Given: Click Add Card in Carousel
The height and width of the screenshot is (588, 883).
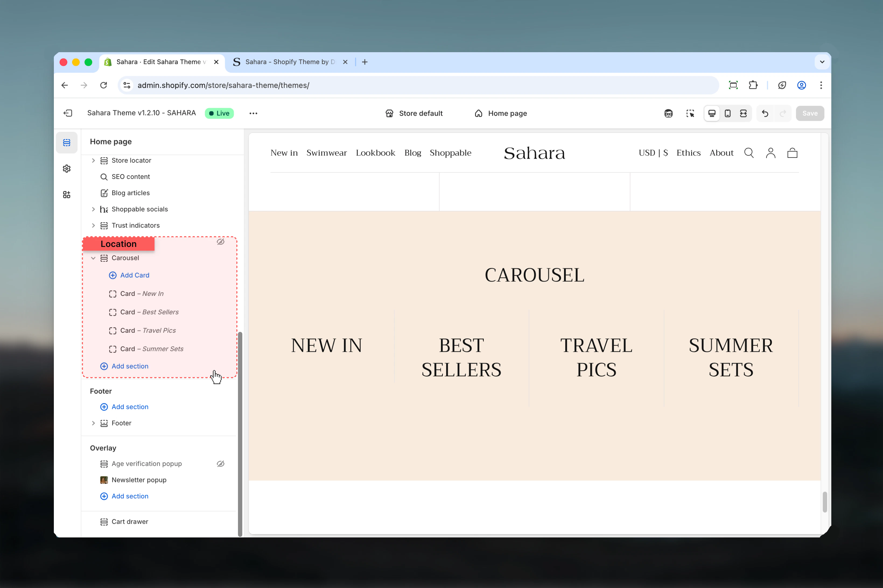Looking at the screenshot, I should pos(129,275).
